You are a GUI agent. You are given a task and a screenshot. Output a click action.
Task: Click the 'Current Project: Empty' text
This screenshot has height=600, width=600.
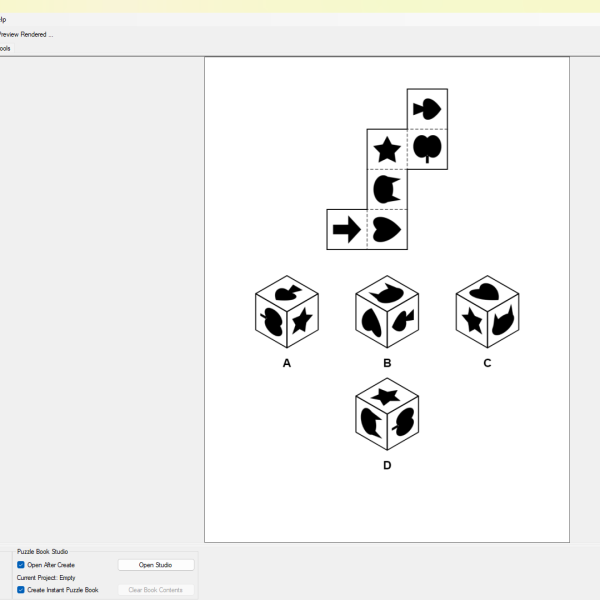(46, 577)
